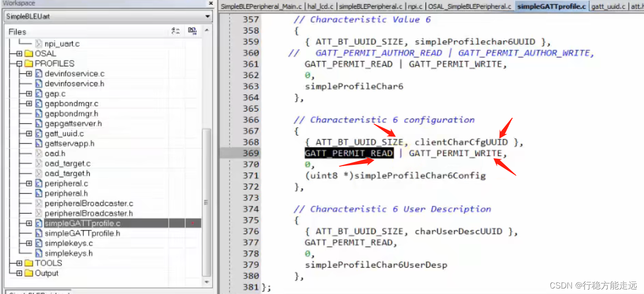Click the peripheral.c file icon

pos(39,184)
